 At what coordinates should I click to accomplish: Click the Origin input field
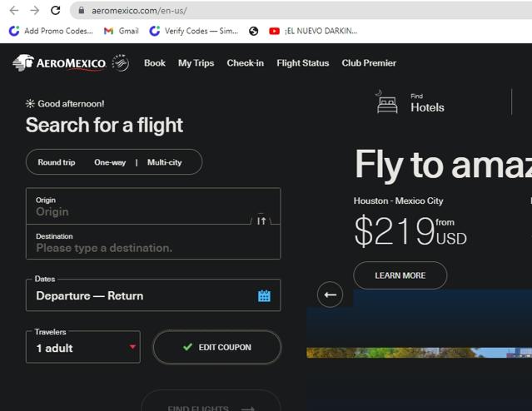[x=153, y=206]
